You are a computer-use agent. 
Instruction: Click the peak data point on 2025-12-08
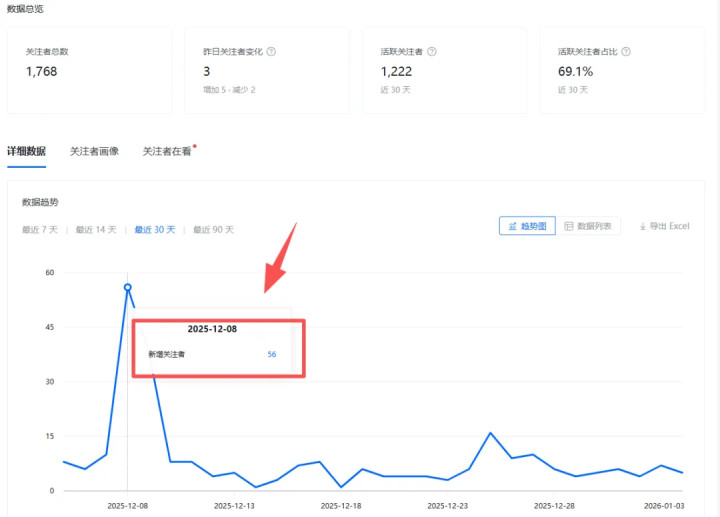pos(127,287)
